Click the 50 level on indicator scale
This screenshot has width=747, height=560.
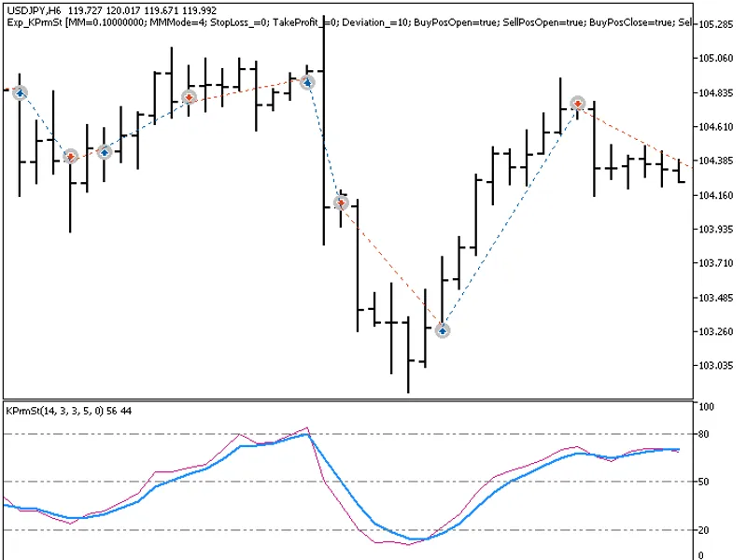click(x=704, y=482)
